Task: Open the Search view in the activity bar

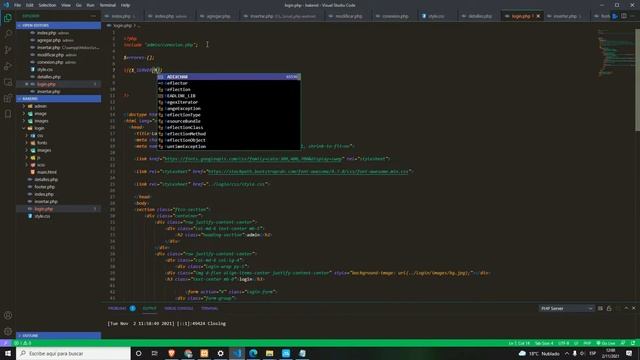Action: click(x=8, y=34)
